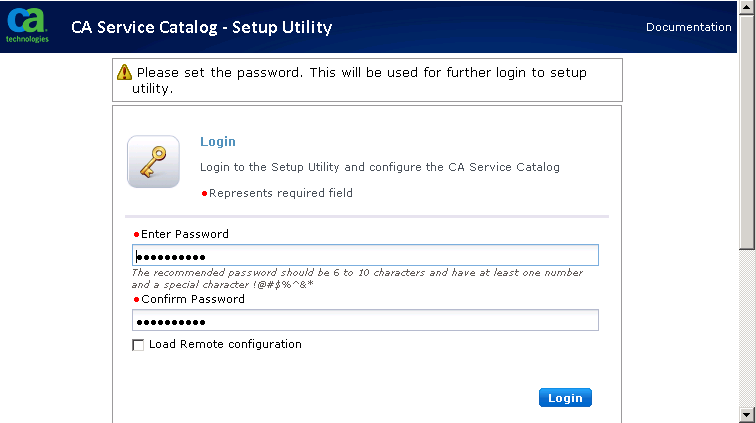Click the vertical scrollbar thumb
The width and height of the screenshot is (756, 423).
pyautogui.click(x=747, y=130)
